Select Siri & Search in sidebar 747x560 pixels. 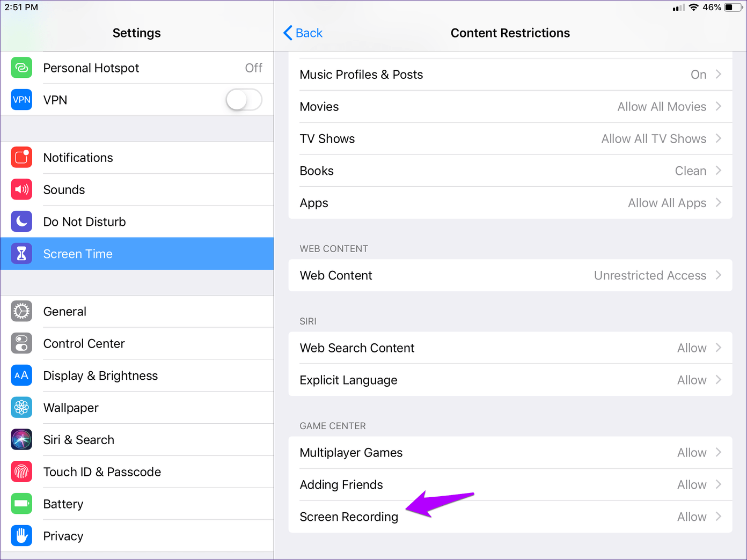pos(78,440)
